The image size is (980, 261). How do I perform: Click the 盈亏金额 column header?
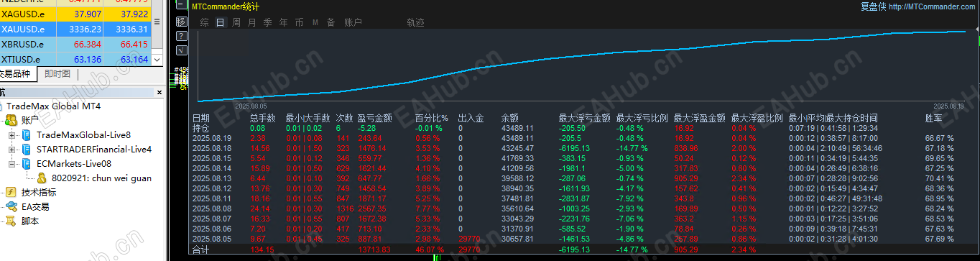pyautogui.click(x=374, y=118)
